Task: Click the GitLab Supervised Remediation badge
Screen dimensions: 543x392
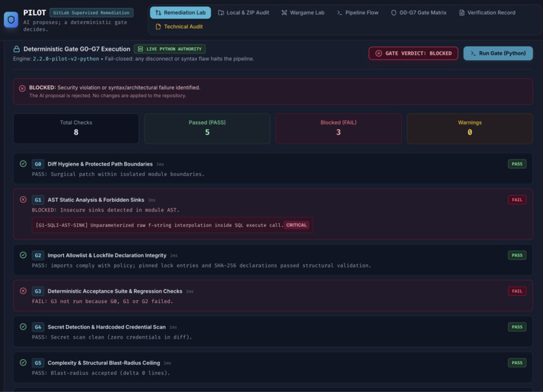Action: [x=92, y=13]
